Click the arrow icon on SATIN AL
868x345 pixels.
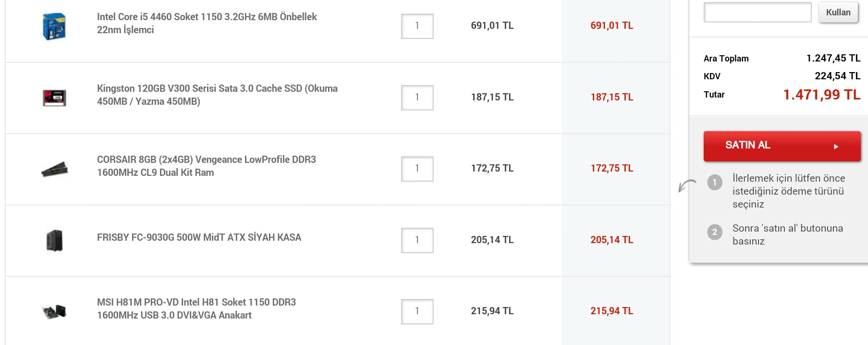pos(836,147)
